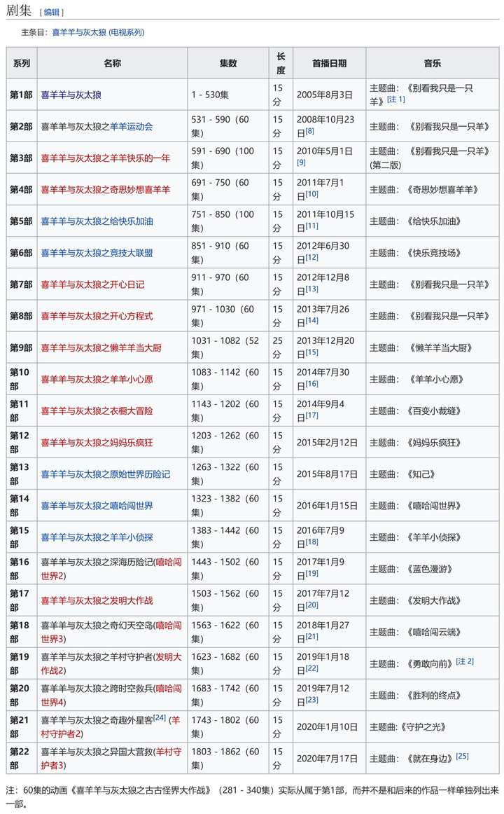Click reference [19] after 2017年1月9日
This screenshot has height=814, width=504.
[311, 574]
